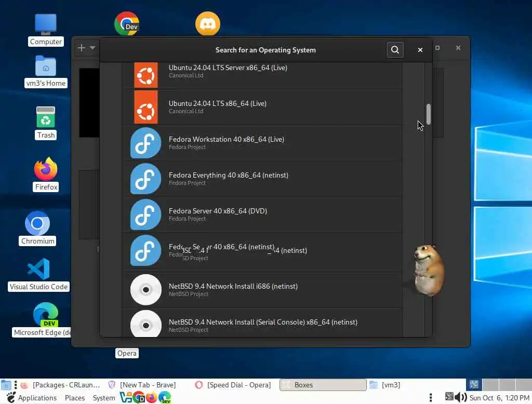Expand the dropdown arrow next to the plus button
Screen dimensions: 532x404
92,48
